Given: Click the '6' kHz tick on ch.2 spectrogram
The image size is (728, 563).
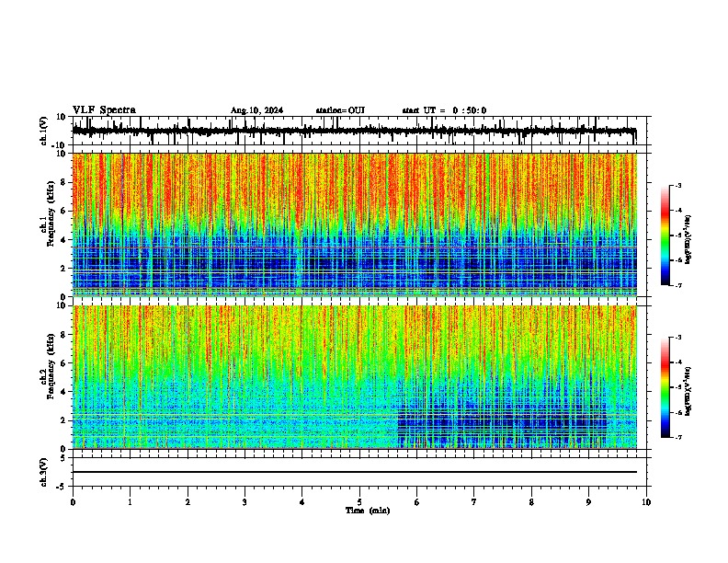Looking at the screenshot, I should (63, 363).
